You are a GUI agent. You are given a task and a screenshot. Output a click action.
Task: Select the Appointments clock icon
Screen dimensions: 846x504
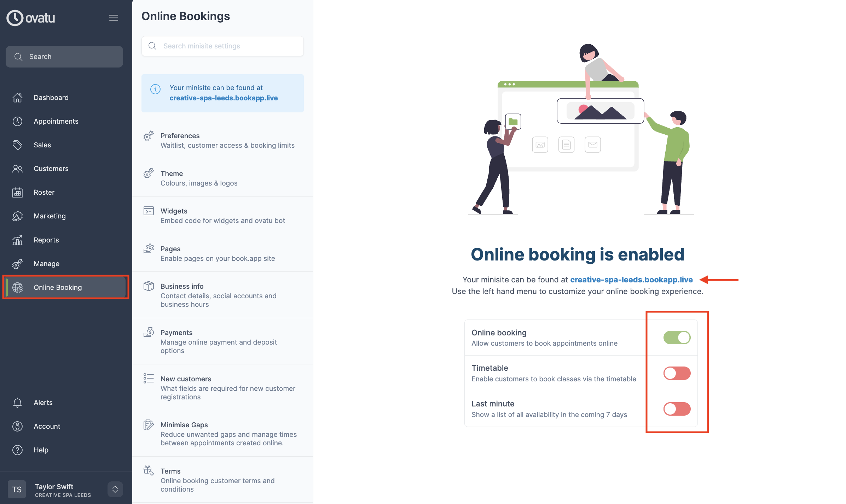(x=17, y=121)
